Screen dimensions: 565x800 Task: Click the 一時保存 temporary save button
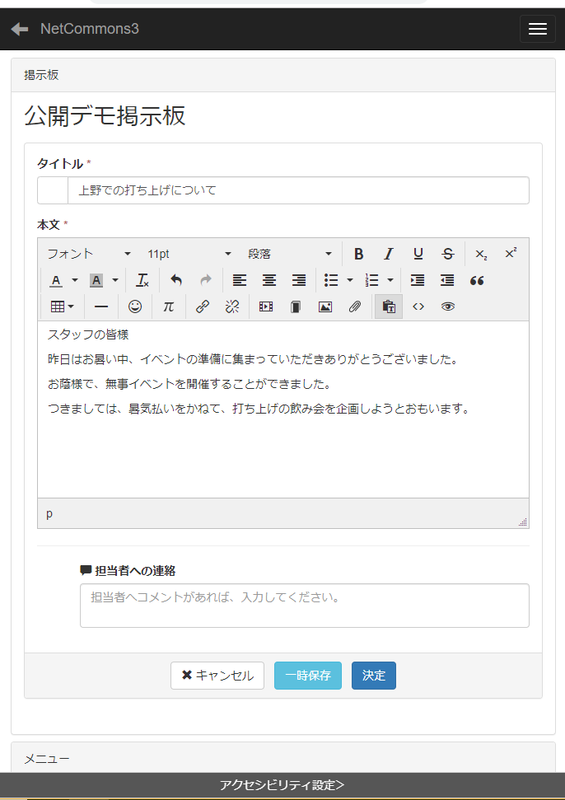point(308,676)
